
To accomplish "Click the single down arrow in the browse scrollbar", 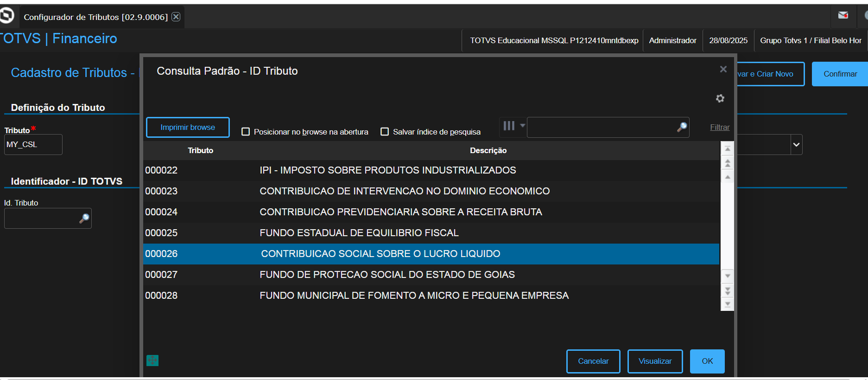I will point(728,276).
